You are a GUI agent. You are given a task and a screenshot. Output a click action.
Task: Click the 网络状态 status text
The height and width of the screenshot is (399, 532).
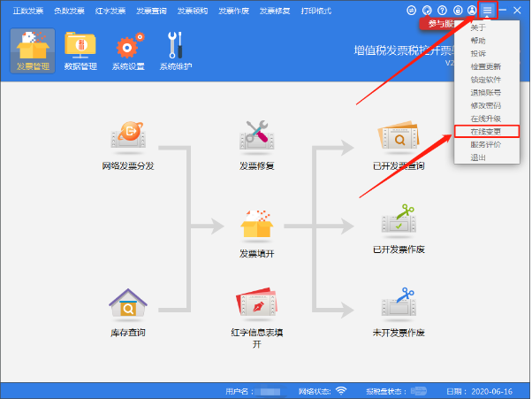(x=315, y=391)
